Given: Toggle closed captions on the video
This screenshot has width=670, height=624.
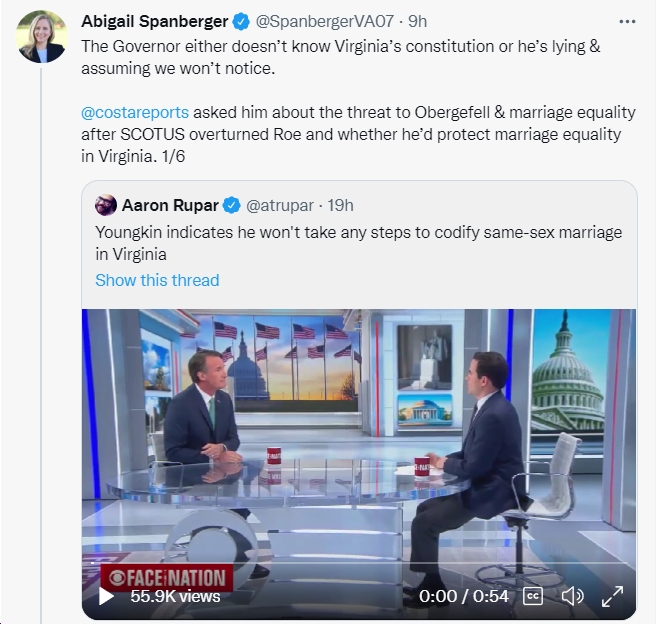Looking at the screenshot, I should pos(533,596).
